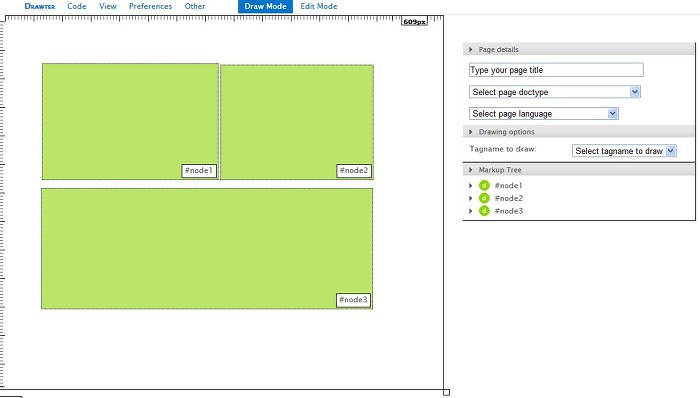This screenshot has width=700, height=398.
Task: Click the green div icon for #node2
Action: click(484, 198)
